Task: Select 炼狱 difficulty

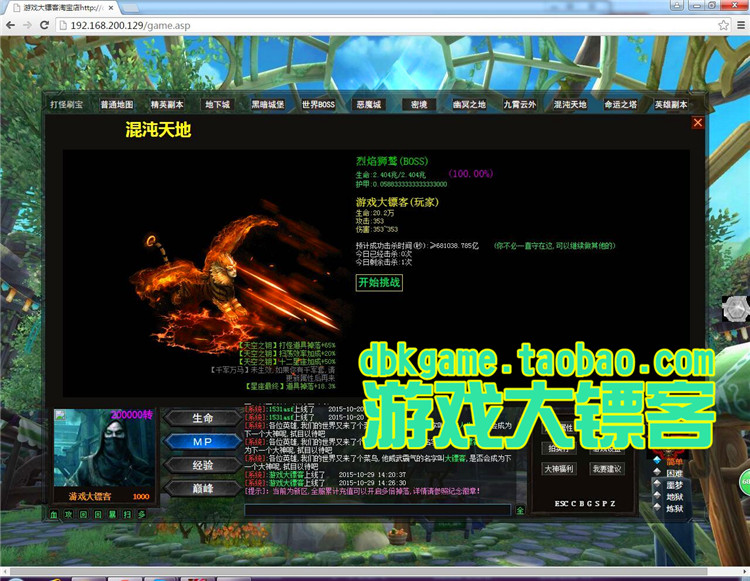Action: pos(674,508)
